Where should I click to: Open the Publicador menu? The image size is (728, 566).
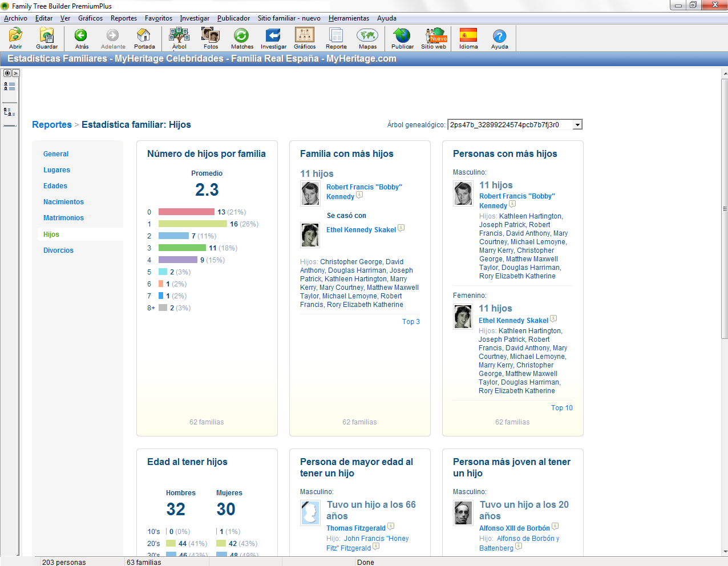(x=233, y=18)
